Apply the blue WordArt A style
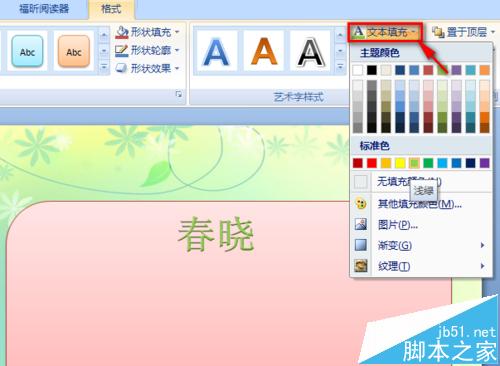Viewport: 500px width, 366px height. [x=217, y=52]
